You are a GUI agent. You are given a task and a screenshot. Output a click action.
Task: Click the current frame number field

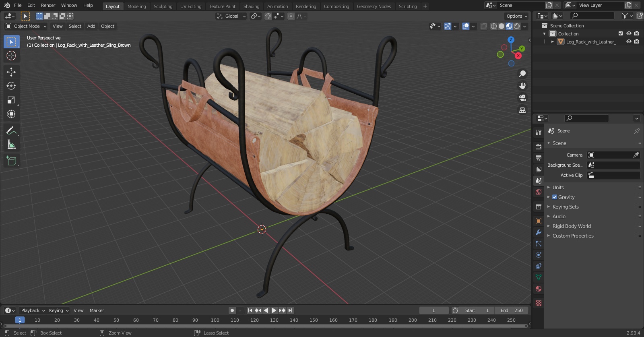[x=434, y=310]
